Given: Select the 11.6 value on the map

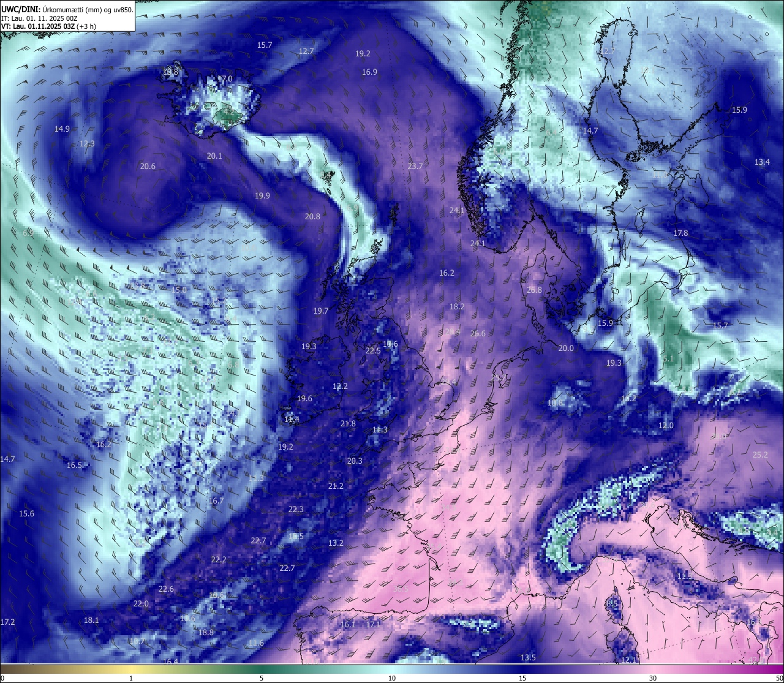Looking at the screenshot, I should pos(256,643).
